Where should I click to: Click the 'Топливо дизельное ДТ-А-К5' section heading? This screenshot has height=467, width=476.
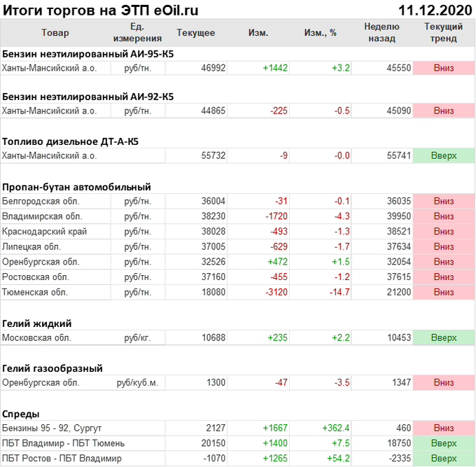[x=71, y=141]
